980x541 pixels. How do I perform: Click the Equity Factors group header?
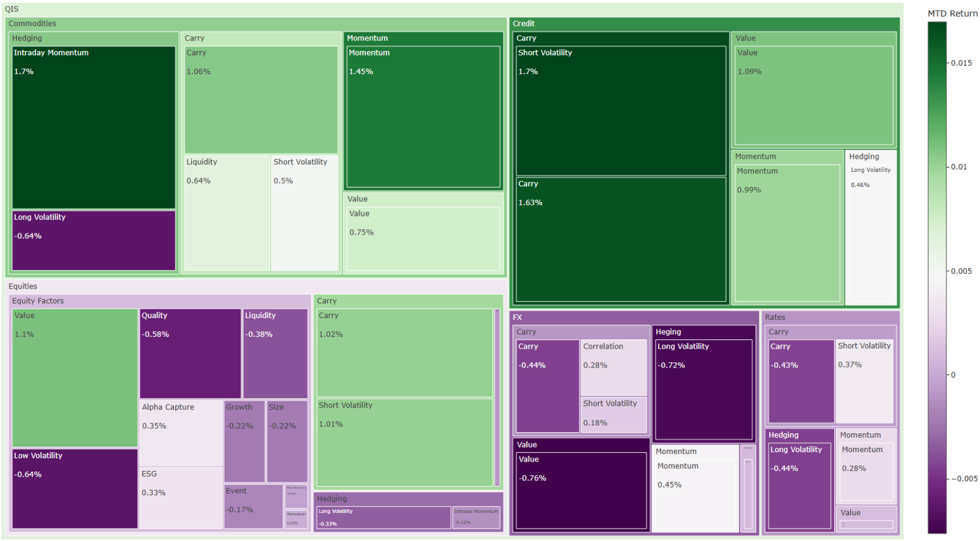(38, 301)
